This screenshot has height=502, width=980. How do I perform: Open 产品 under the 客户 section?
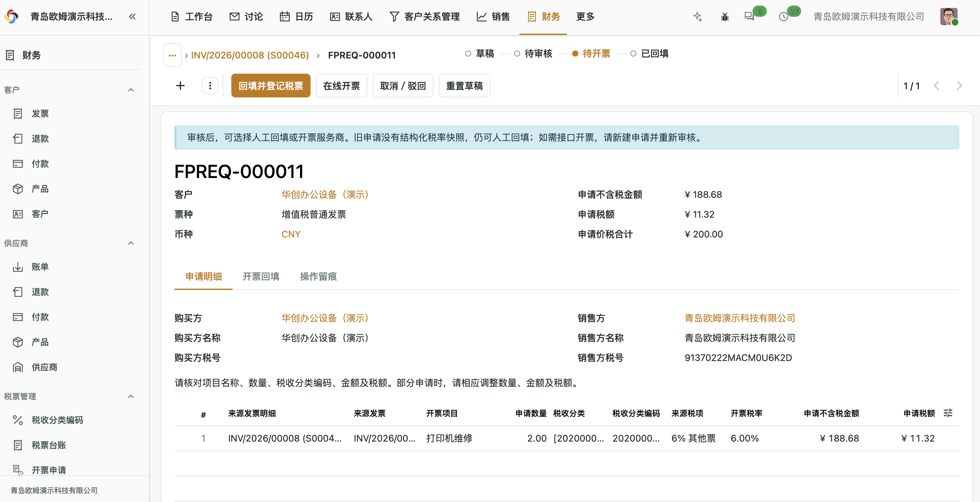(40, 189)
